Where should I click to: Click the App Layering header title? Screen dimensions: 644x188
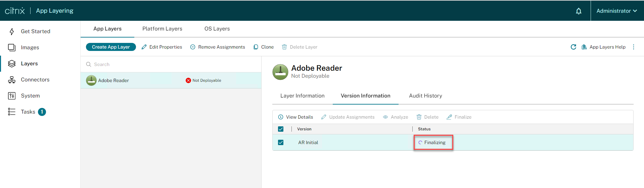tap(55, 11)
